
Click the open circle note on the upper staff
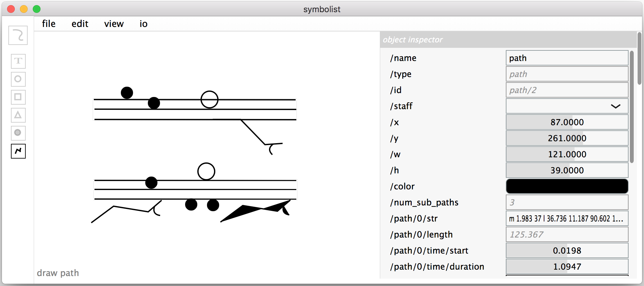coord(210,100)
